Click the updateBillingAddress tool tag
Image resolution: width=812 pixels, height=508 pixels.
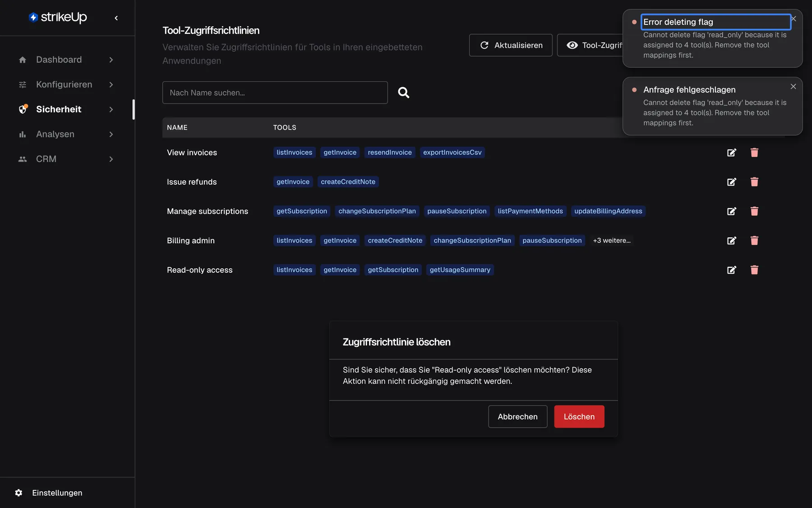coord(608,211)
